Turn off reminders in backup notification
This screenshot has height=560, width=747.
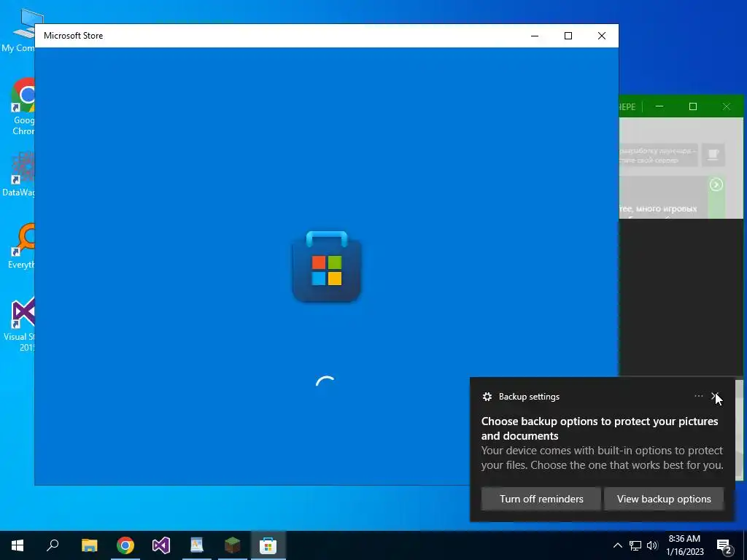point(541,499)
